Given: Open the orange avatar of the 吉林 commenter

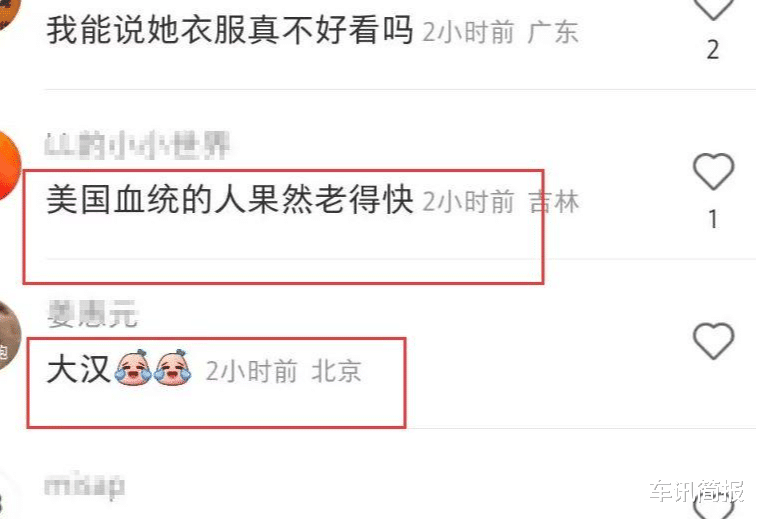Looking at the screenshot, I should tap(10, 165).
